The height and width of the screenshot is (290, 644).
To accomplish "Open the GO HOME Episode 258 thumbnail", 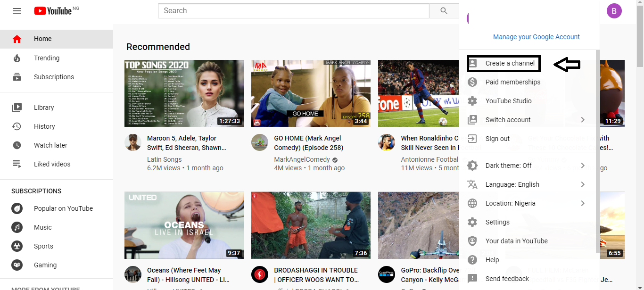I will (311, 93).
